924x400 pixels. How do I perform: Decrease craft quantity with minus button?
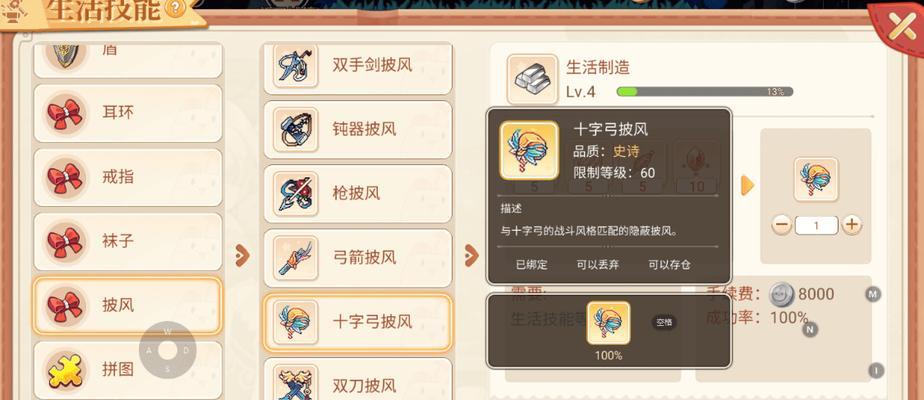tap(781, 224)
